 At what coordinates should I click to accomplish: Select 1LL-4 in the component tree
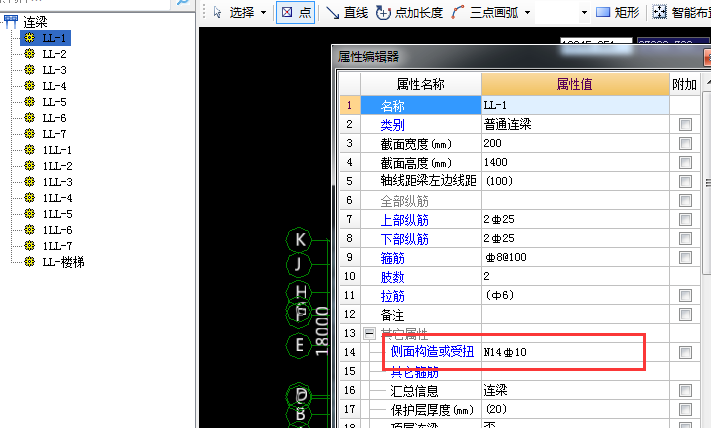pyautogui.click(x=57, y=198)
